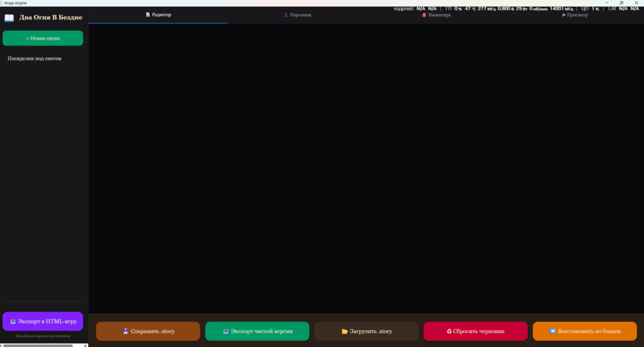This screenshot has width=644, height=347.
Task: Click the floppy disk icon on "Сохранить .story"
Action: tap(126, 331)
